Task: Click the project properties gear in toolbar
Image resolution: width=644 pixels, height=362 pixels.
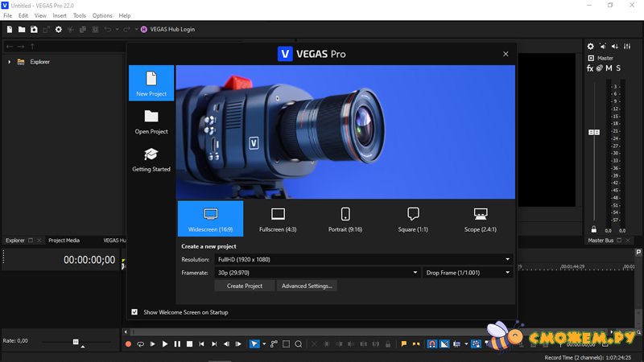Action: click(x=58, y=30)
